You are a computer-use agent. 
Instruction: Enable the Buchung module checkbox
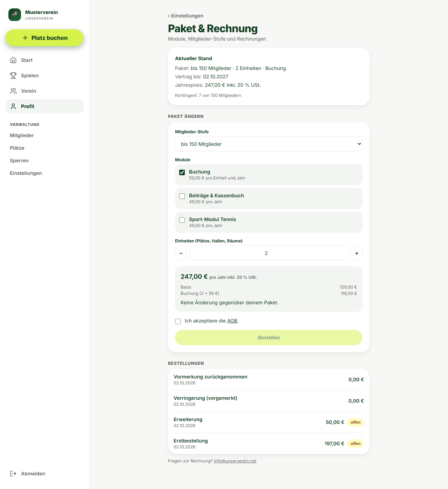pyautogui.click(x=182, y=172)
